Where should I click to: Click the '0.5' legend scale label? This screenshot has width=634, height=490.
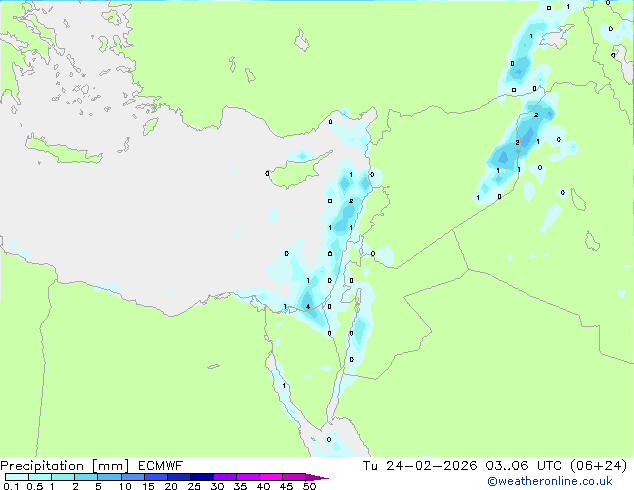pos(35,486)
